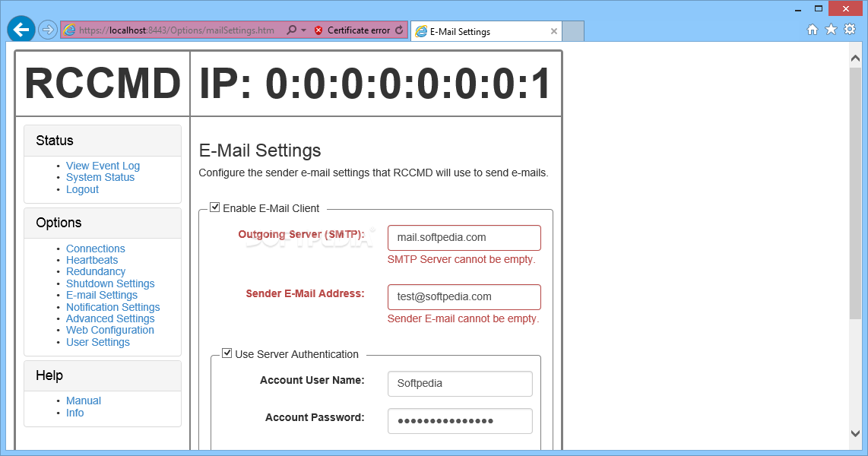Screen dimensions: 868x456
Task: Click the red Certificate error shield icon
Action: (318, 30)
